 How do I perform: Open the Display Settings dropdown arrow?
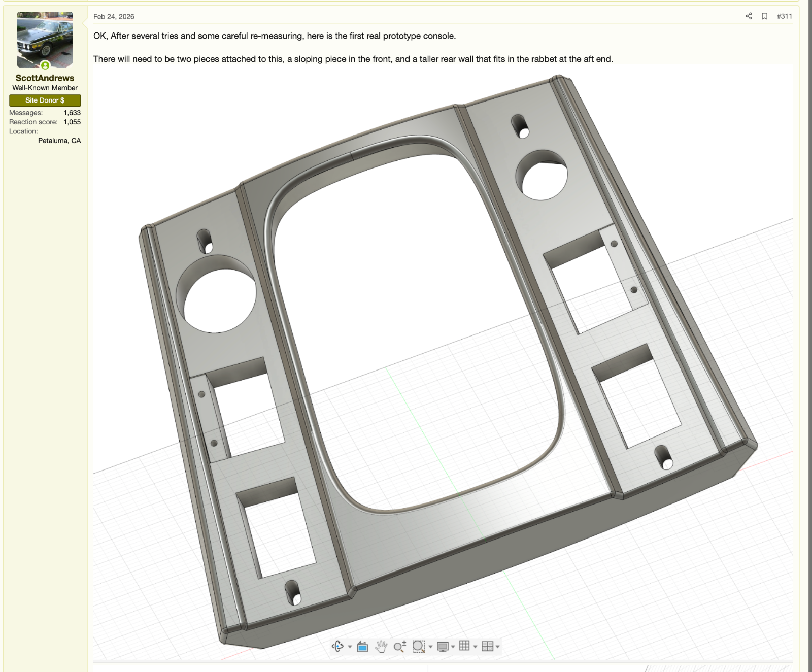(453, 647)
